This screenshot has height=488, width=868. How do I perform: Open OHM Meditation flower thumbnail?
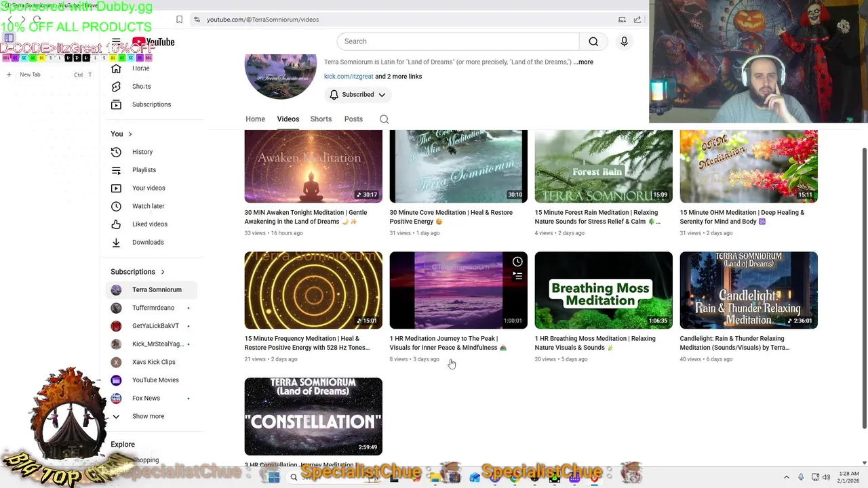tap(749, 167)
